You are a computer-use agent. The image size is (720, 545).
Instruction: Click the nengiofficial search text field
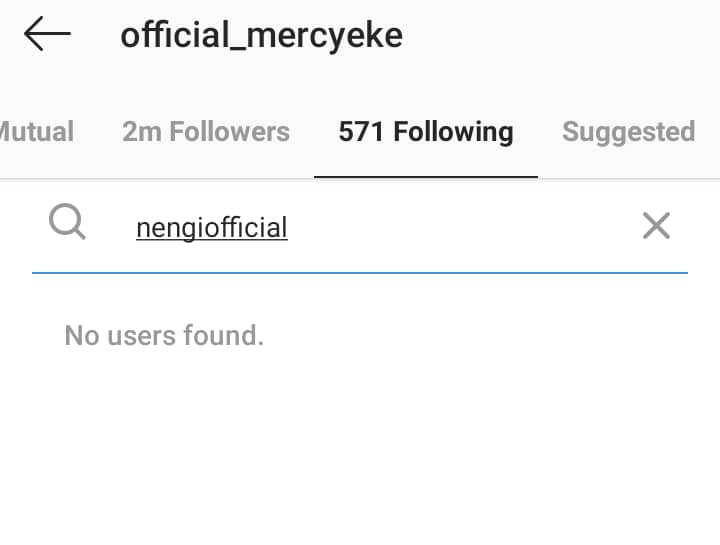coord(212,228)
